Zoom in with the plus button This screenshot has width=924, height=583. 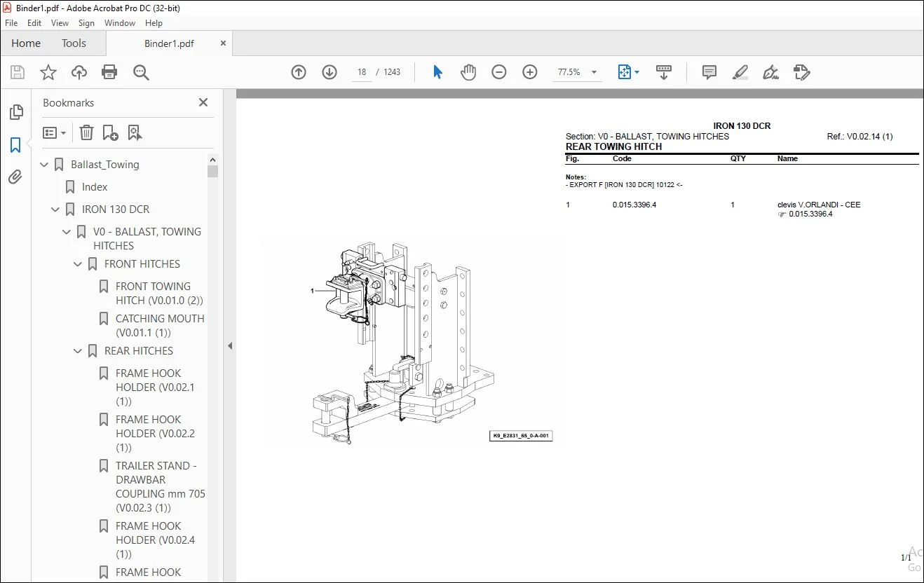click(530, 72)
